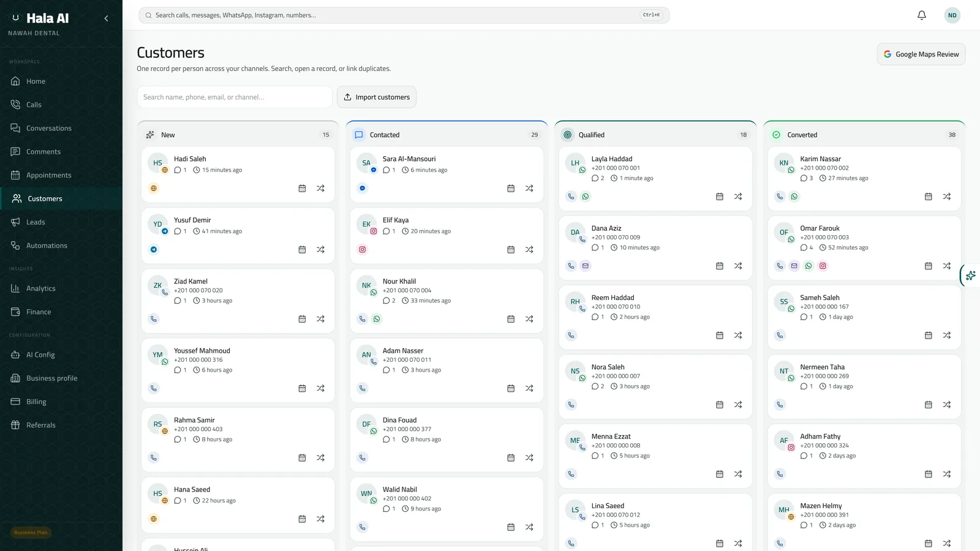980x551 pixels.
Task: Click the Qualified column header
Action: click(655, 135)
